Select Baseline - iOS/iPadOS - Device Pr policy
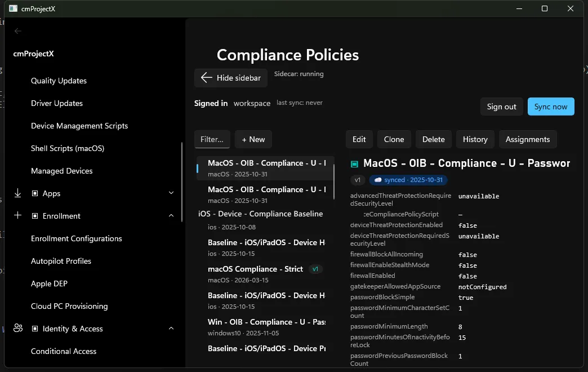The width and height of the screenshot is (588, 372). click(x=265, y=348)
